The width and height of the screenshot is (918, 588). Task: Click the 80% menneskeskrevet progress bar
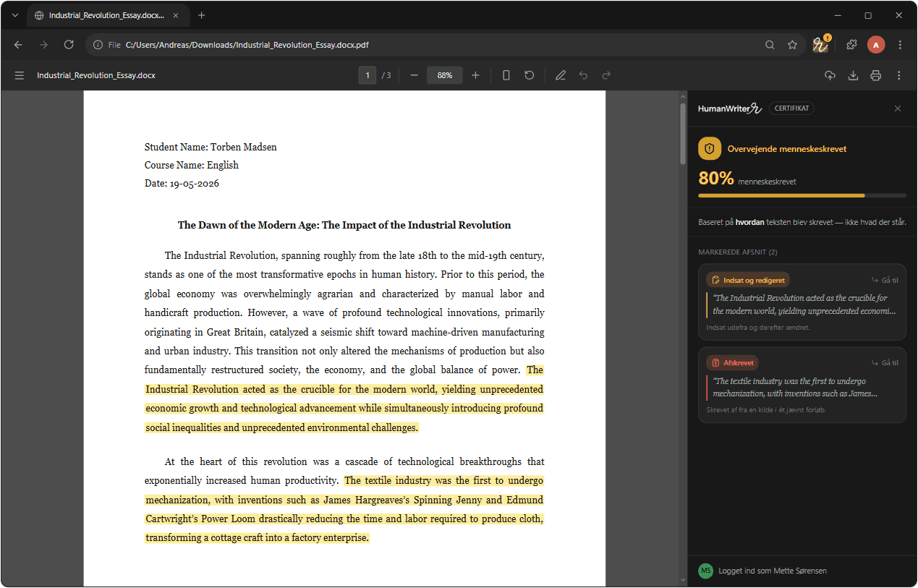click(x=802, y=195)
